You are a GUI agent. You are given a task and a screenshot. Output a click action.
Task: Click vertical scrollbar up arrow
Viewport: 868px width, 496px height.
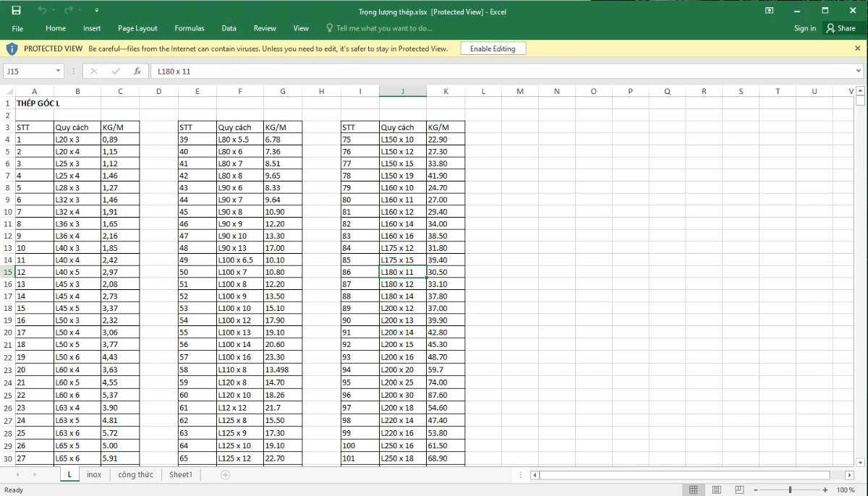coord(860,91)
